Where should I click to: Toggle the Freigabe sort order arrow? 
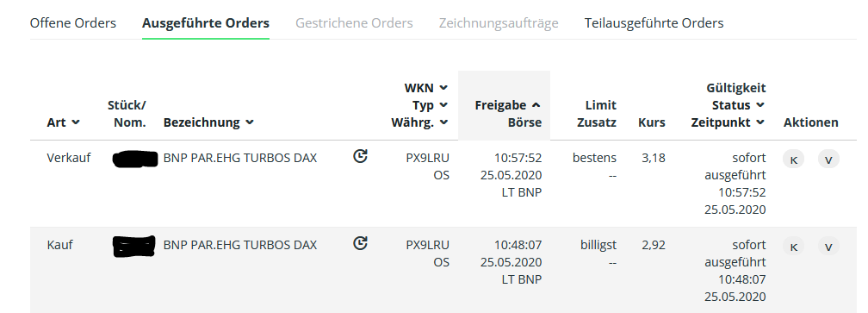(x=536, y=104)
